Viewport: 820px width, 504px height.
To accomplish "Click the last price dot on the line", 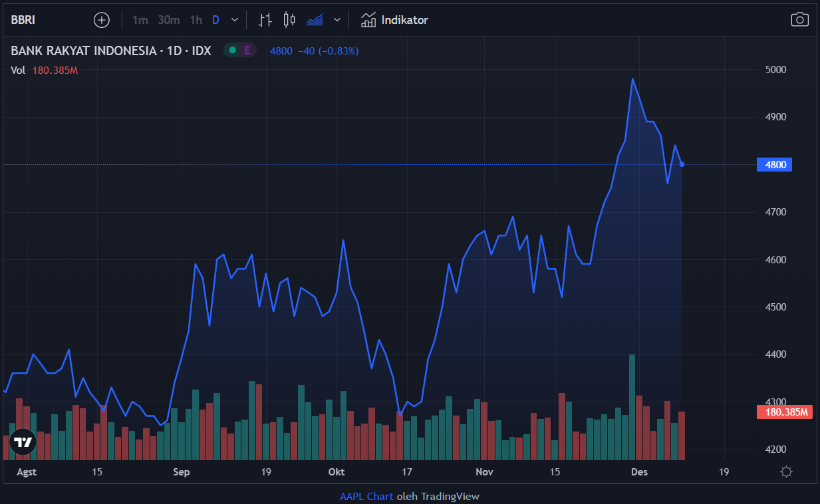I will click(682, 164).
